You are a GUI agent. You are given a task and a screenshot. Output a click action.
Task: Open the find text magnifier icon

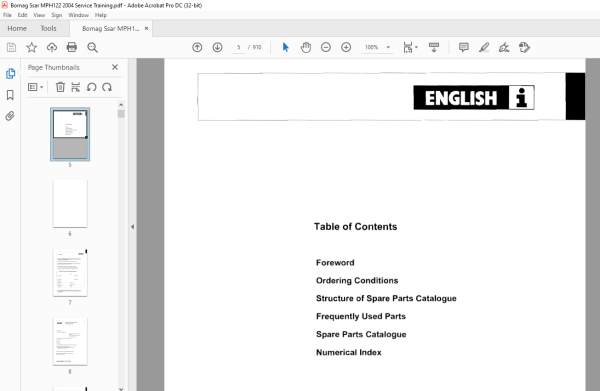(92, 47)
